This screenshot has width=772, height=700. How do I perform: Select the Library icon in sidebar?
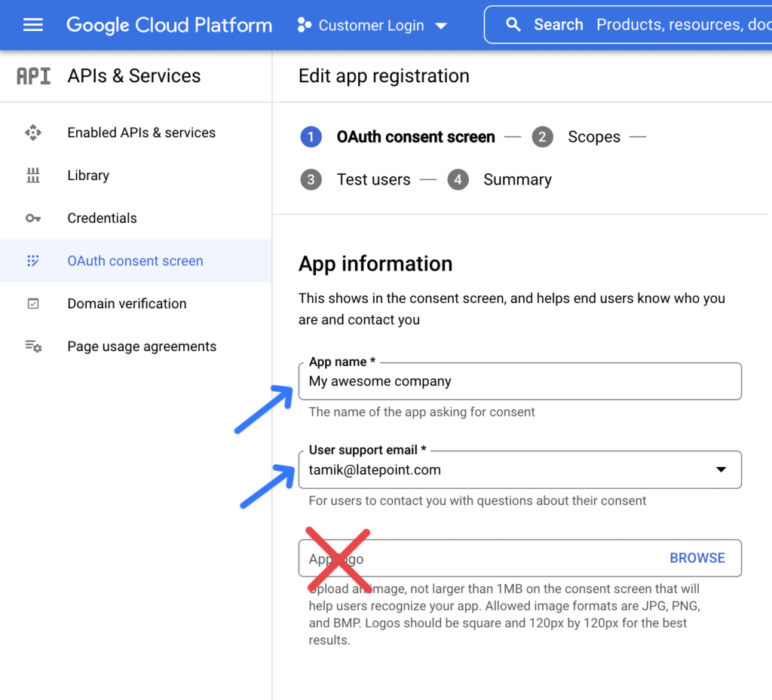(x=33, y=175)
